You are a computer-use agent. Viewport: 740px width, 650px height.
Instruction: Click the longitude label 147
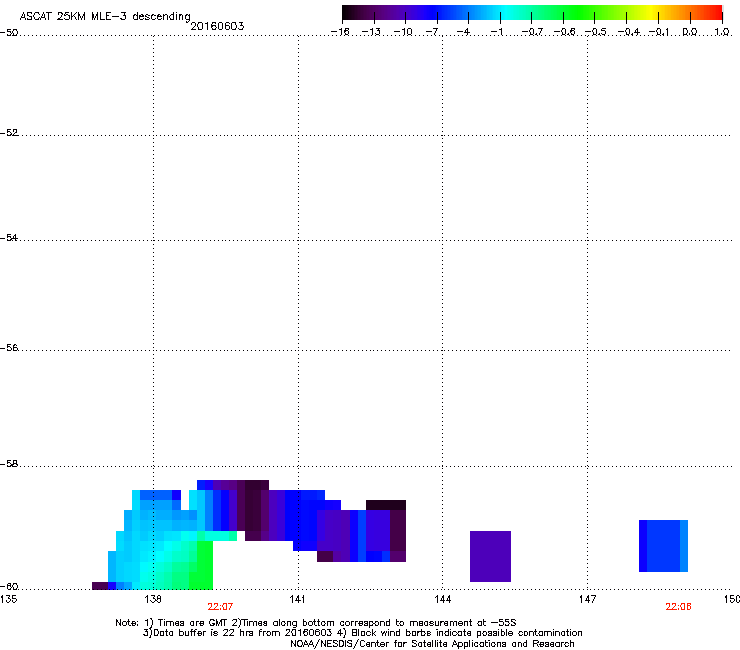point(587,599)
